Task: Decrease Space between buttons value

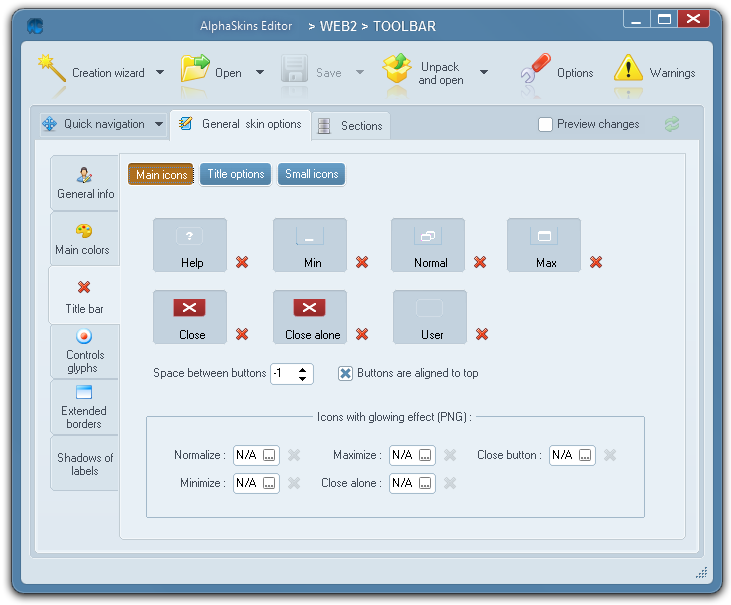Action: point(302,378)
